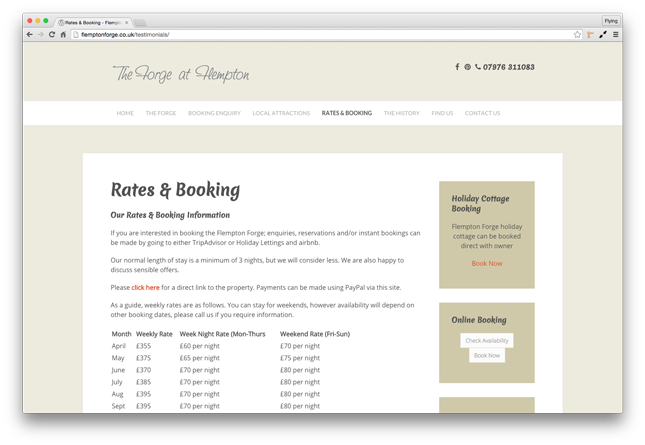Screen dimensions: 645x445
Task: Click the browser back arrow
Action: [x=30, y=35]
